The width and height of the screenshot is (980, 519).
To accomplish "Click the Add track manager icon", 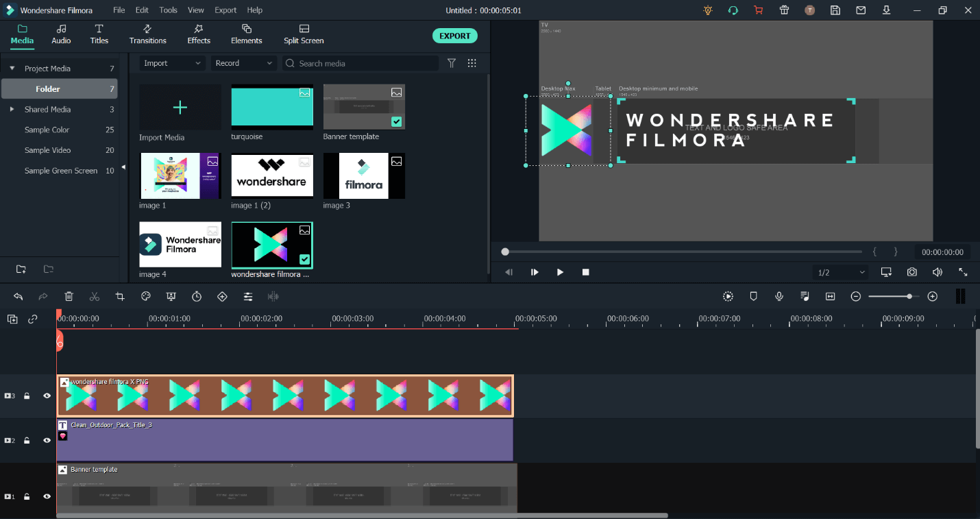I will pyautogui.click(x=12, y=319).
